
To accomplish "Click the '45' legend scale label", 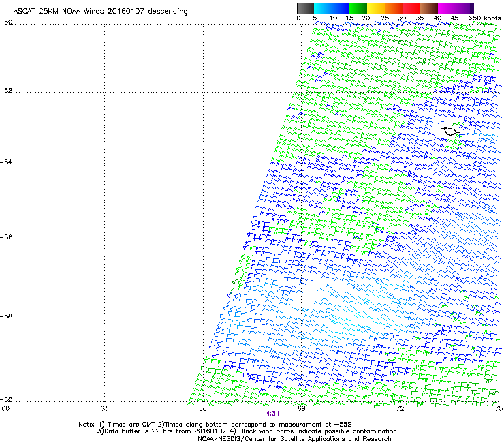I will pyautogui.click(x=454, y=18).
